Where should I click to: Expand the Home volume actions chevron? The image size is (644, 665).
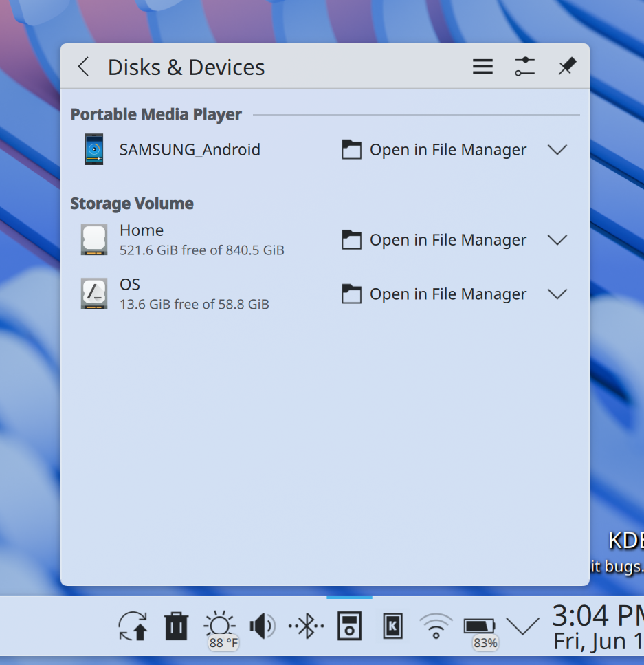point(557,240)
